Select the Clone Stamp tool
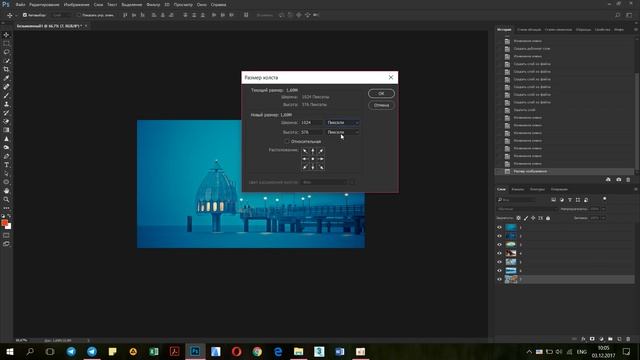The image size is (640, 360). pyautogui.click(x=6, y=104)
